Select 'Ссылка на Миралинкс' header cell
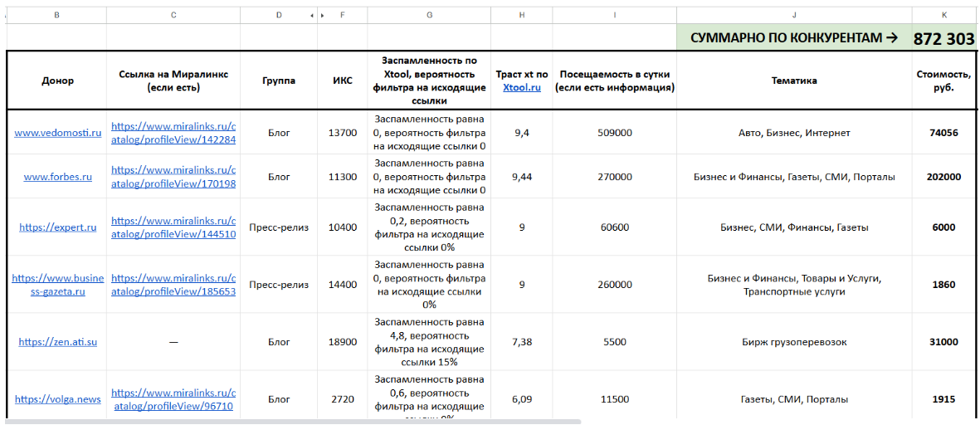This screenshot has height=425, width=980. tap(173, 81)
